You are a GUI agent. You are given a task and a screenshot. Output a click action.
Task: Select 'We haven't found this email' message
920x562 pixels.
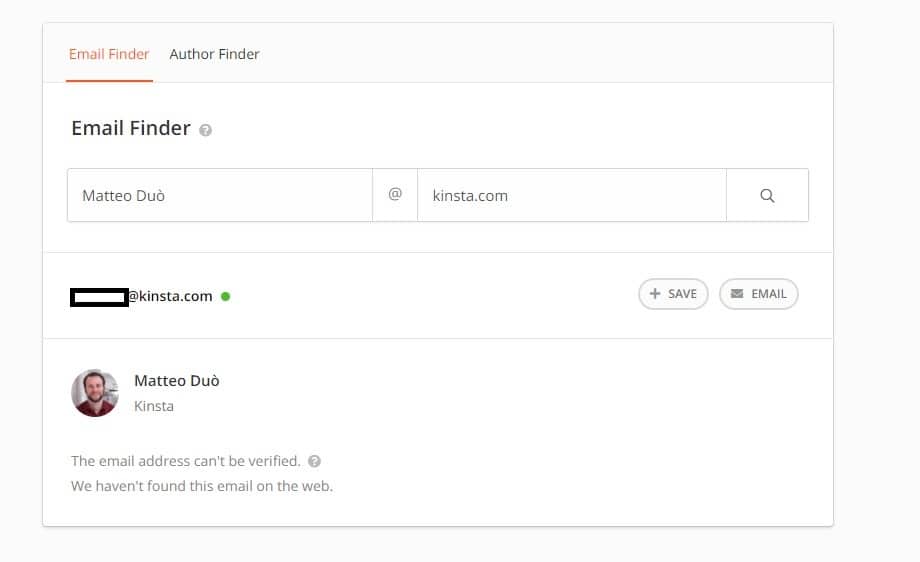[x=202, y=486]
